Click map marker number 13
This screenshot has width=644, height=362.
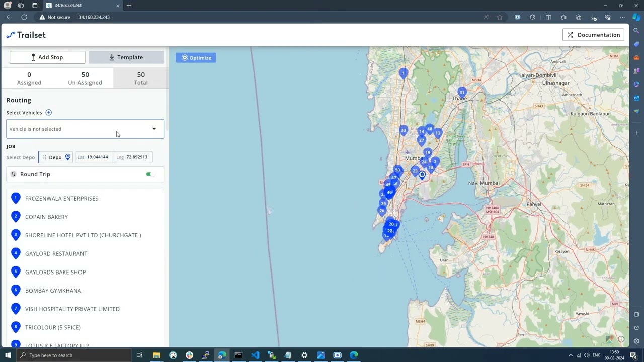point(438,134)
